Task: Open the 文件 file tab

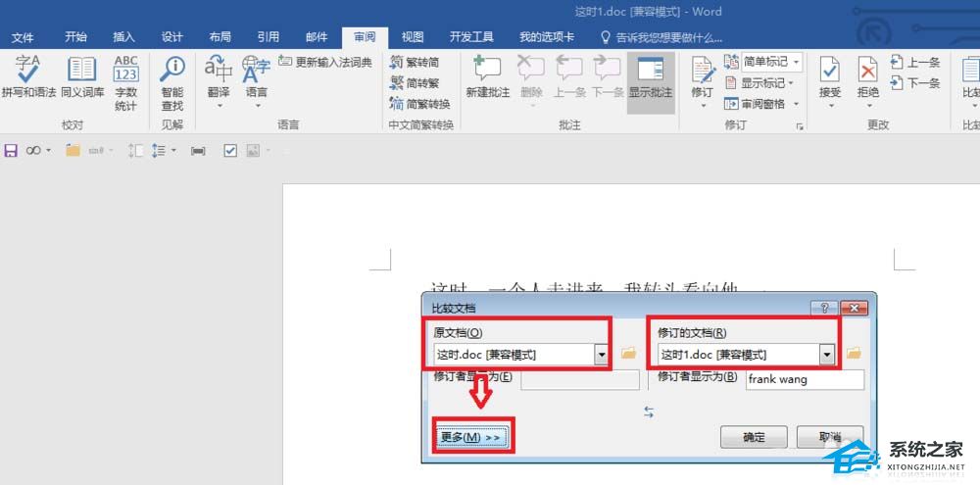Action: pyautogui.click(x=23, y=37)
